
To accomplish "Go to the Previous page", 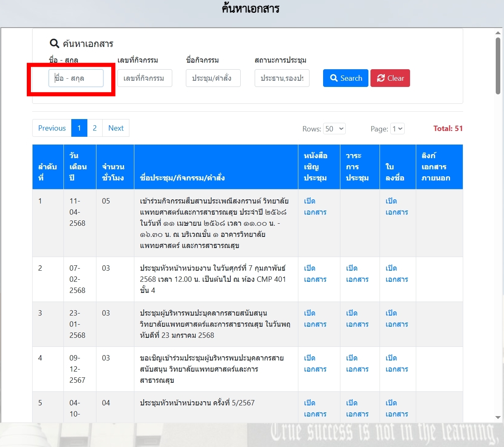I will coord(52,128).
